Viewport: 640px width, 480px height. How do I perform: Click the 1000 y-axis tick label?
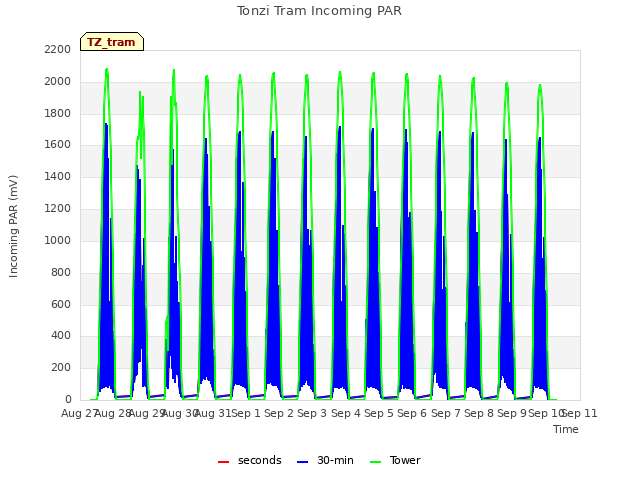[58, 240]
